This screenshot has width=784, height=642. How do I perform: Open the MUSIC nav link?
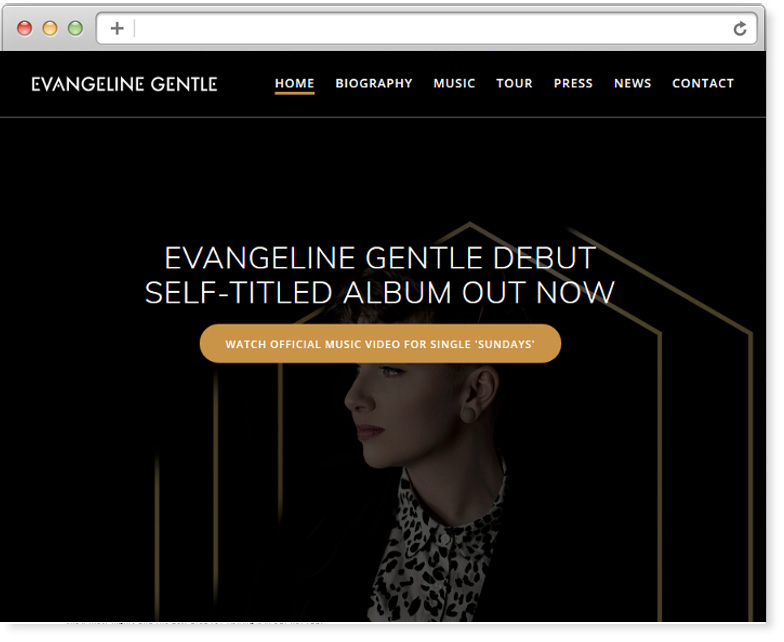pyautogui.click(x=454, y=83)
